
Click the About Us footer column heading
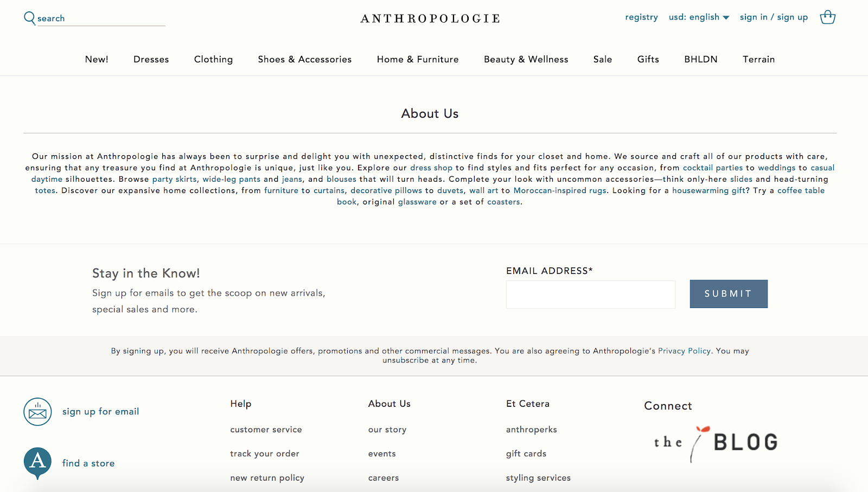point(390,404)
